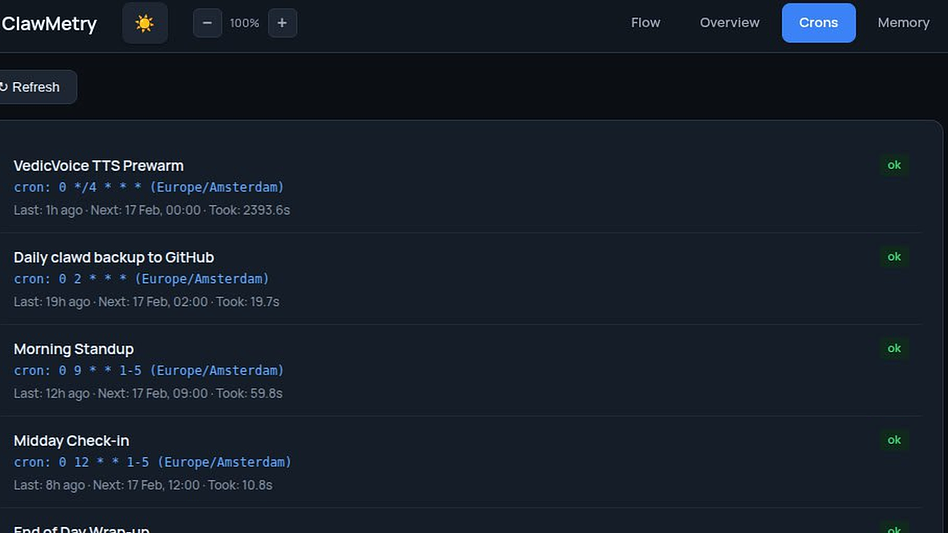This screenshot has height=533, width=948.
Task: Toggle light theme with sun icon
Action: (144, 23)
